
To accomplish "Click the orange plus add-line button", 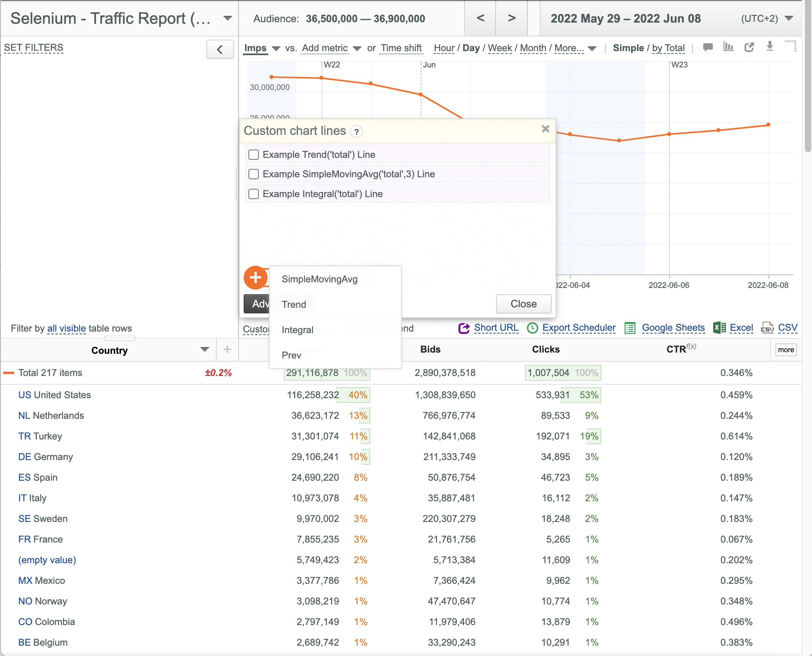I will (x=256, y=277).
